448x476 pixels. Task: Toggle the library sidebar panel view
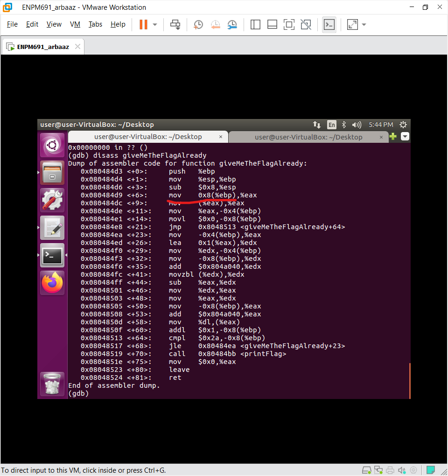pyautogui.click(x=255, y=25)
